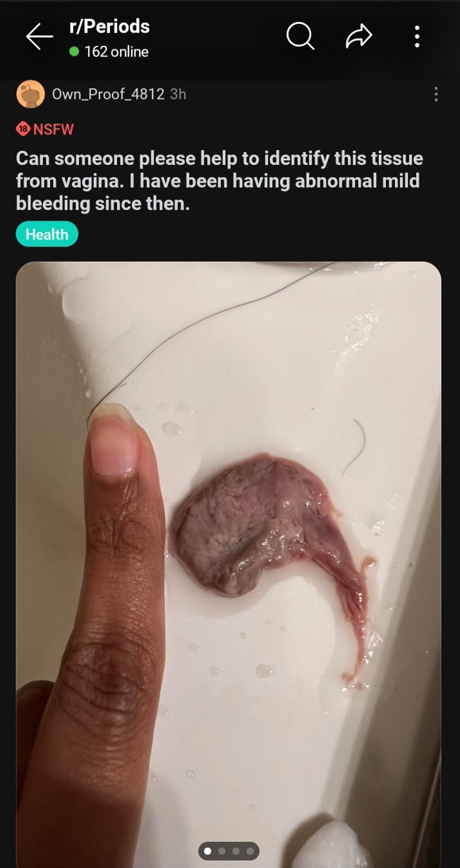Open the Own_Proof_4812 user profile link

108,94
